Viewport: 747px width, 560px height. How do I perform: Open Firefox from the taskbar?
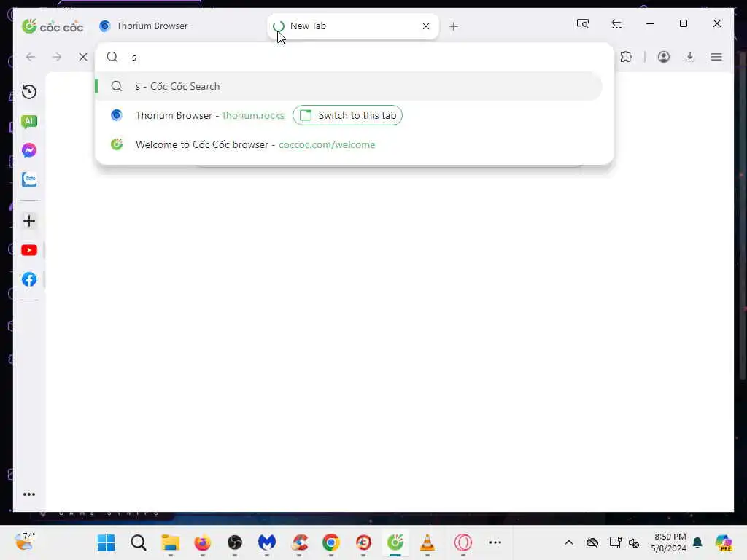pos(203,542)
